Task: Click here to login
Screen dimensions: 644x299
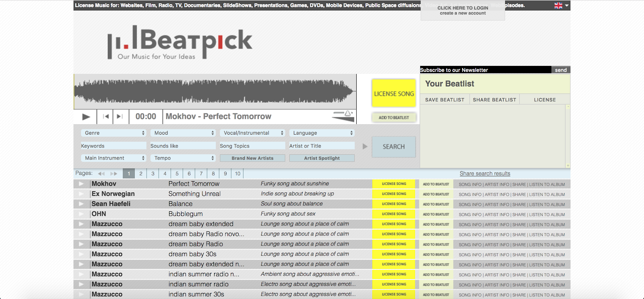Action: click(x=463, y=8)
